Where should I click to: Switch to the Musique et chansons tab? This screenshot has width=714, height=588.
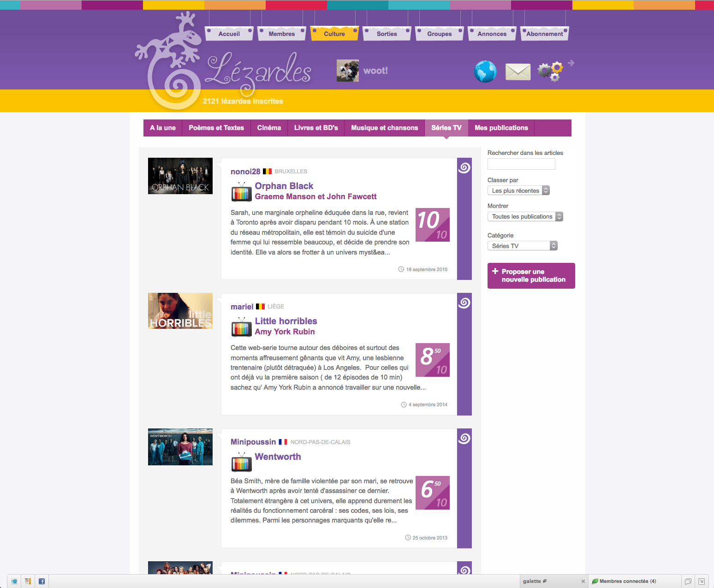click(385, 128)
